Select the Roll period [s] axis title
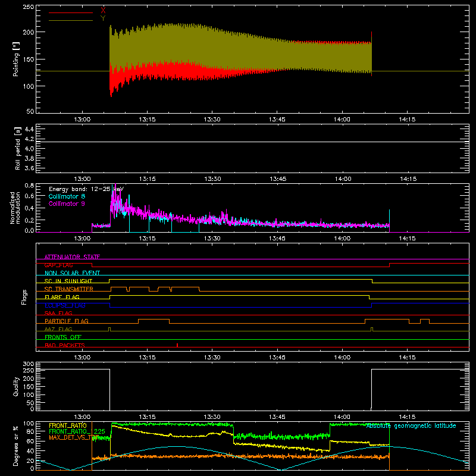The width and height of the screenshot is (476, 476). [x=18, y=148]
